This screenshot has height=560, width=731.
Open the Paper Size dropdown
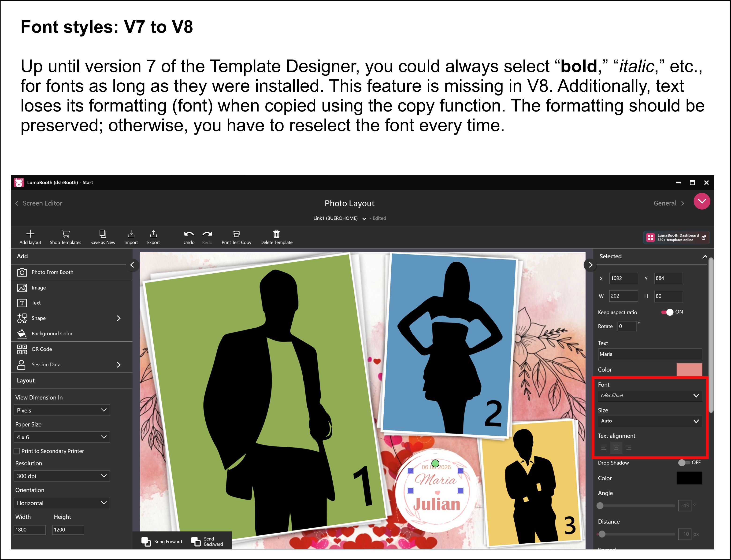coord(62,437)
